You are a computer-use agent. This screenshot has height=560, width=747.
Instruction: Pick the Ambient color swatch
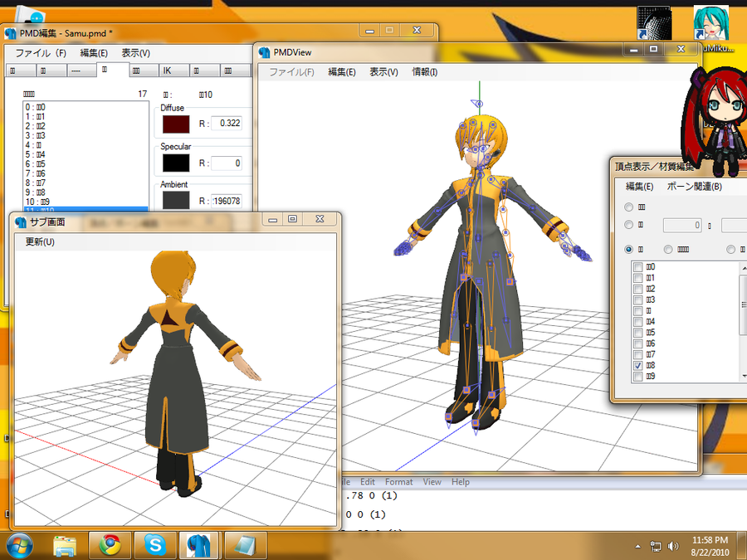176,201
